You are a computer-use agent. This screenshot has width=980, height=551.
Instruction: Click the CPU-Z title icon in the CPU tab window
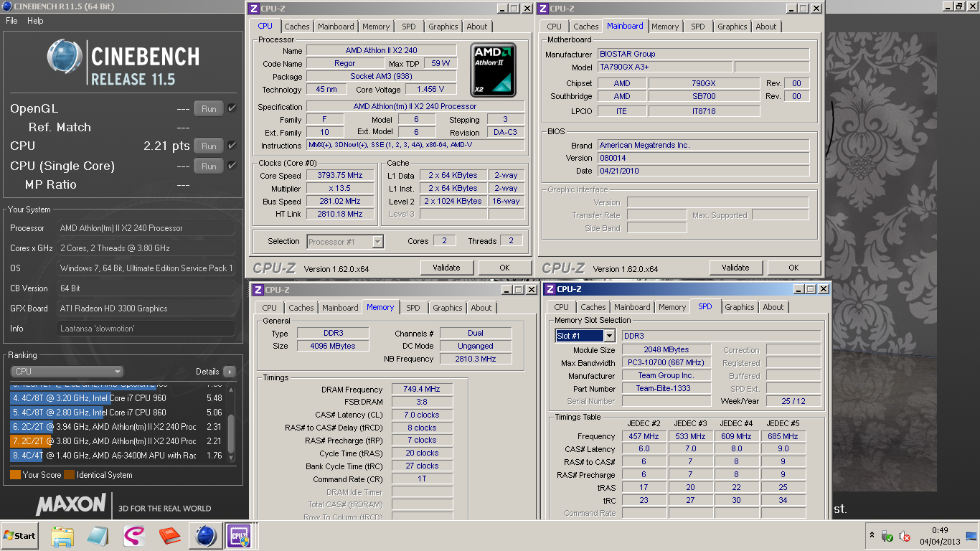point(254,9)
